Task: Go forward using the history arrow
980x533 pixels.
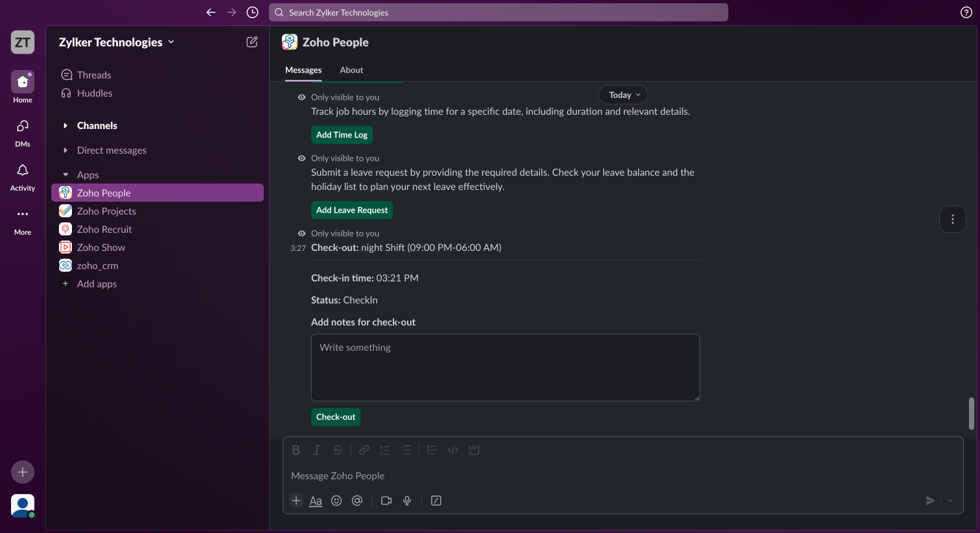Action: coord(231,12)
